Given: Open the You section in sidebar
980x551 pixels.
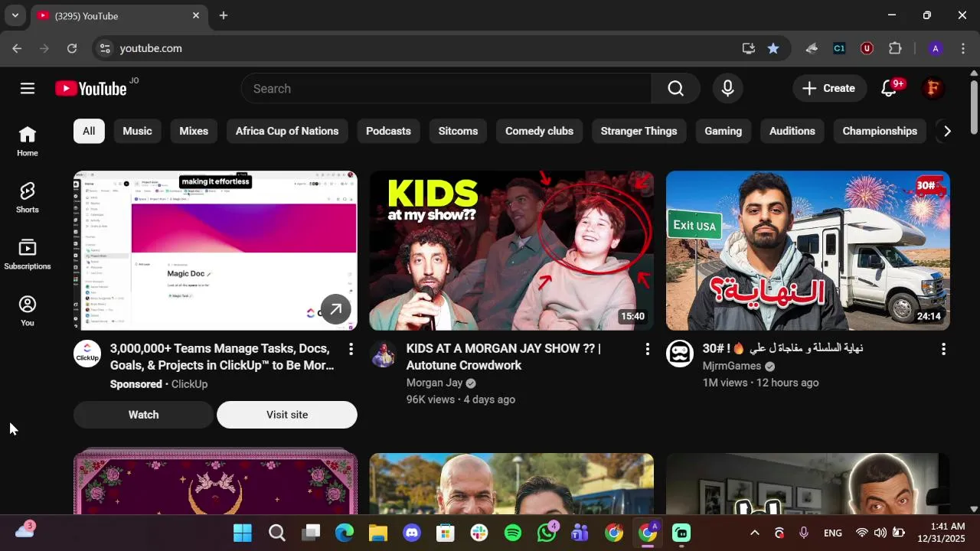Looking at the screenshot, I should pos(28,311).
